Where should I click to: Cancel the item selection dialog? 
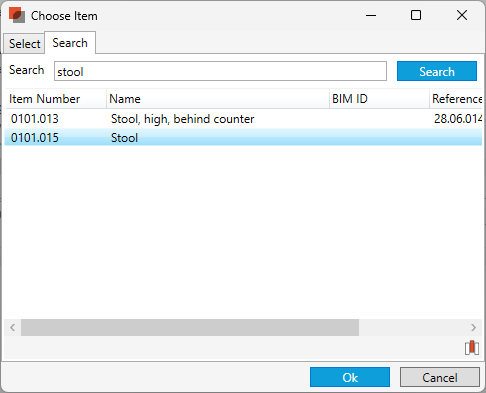tap(440, 377)
